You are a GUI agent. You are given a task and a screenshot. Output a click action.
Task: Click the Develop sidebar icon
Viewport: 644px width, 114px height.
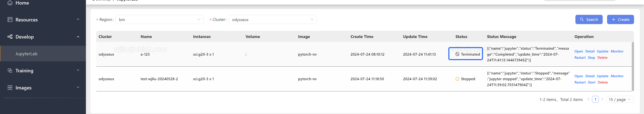pyautogui.click(x=10, y=37)
